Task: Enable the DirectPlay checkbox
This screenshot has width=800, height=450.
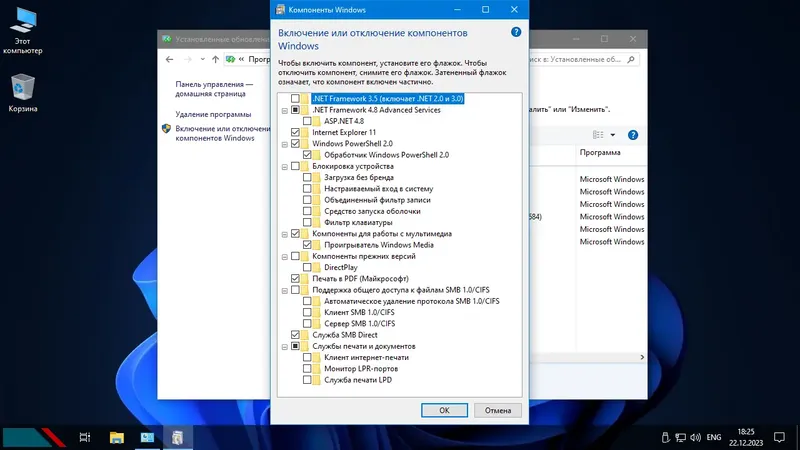Action: click(307, 267)
